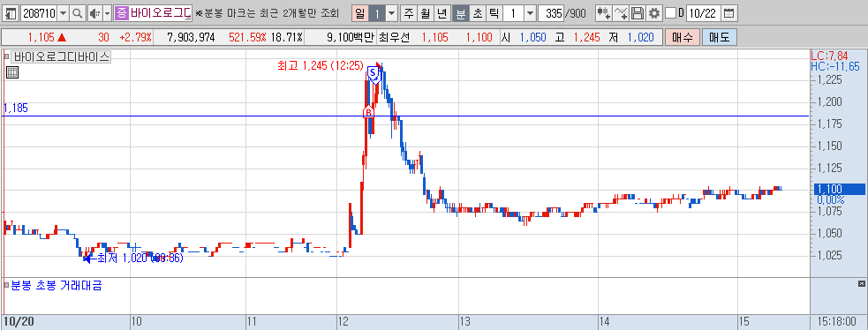The image size is (868, 330).
Task: Switch to the 주 weekly chart tab
Action: click(409, 13)
